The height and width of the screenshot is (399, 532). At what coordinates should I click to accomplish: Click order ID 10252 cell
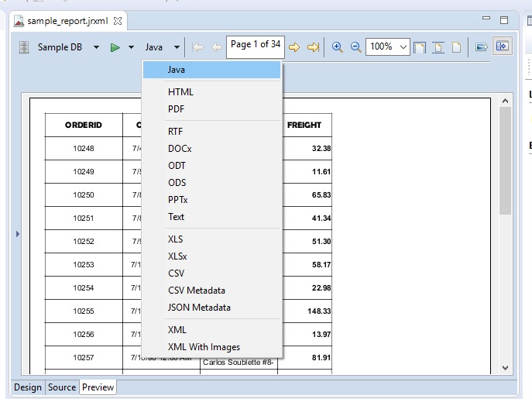pos(84,242)
